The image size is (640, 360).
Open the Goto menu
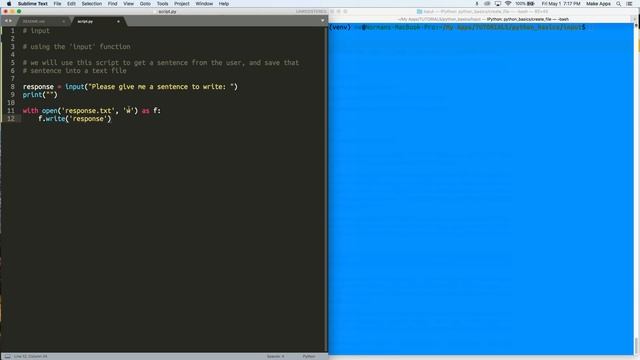(x=145, y=4)
